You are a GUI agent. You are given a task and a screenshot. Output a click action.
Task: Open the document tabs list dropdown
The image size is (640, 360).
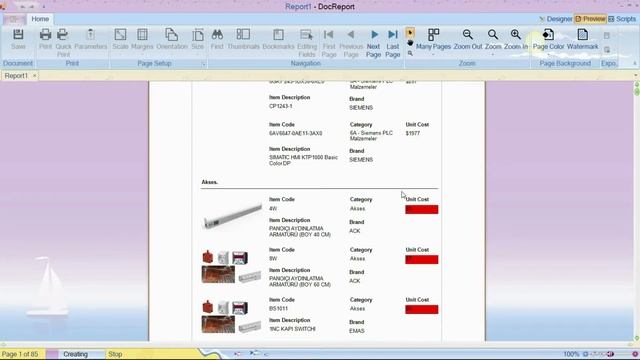pos(636,76)
